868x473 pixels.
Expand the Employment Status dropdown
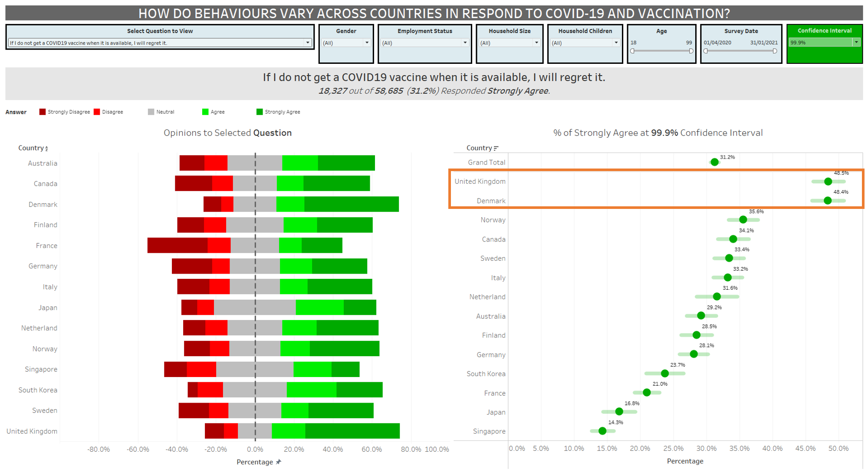coord(465,43)
